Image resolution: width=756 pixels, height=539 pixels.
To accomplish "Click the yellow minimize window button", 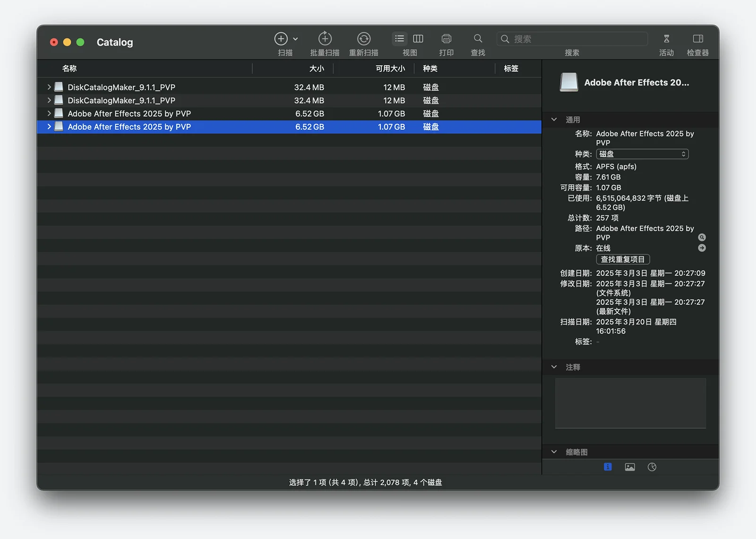I will 67,42.
